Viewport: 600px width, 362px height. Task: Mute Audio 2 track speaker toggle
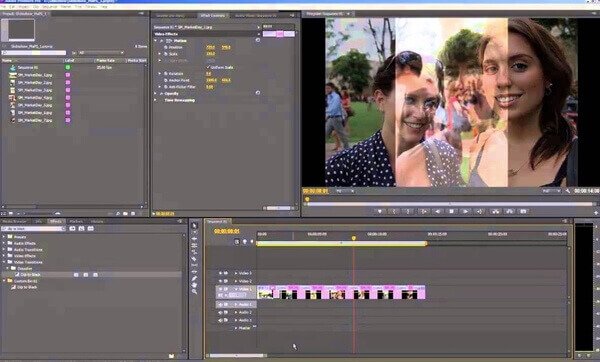(220, 312)
